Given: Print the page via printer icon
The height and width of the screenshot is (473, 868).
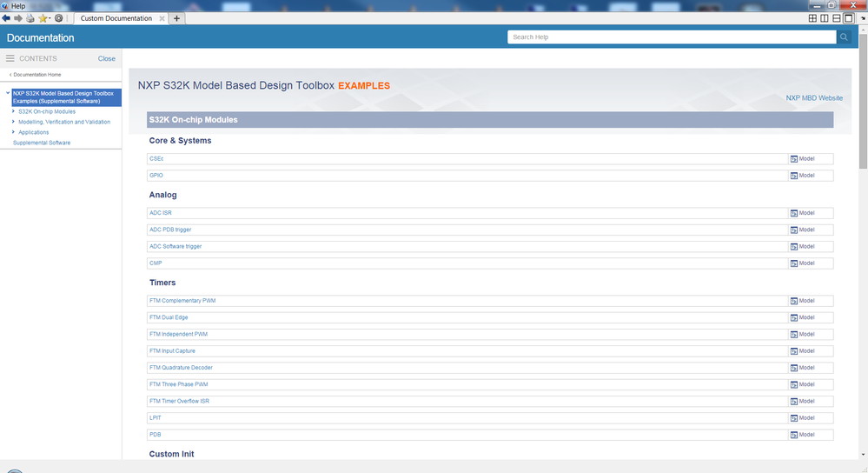Looking at the screenshot, I should 30,18.
